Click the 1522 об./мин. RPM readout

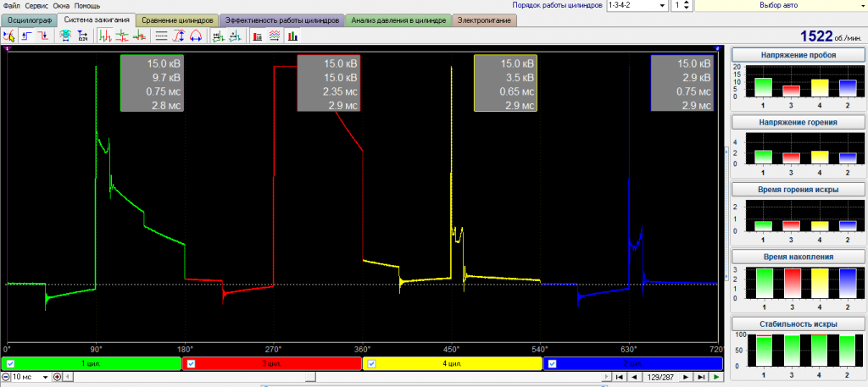832,36
